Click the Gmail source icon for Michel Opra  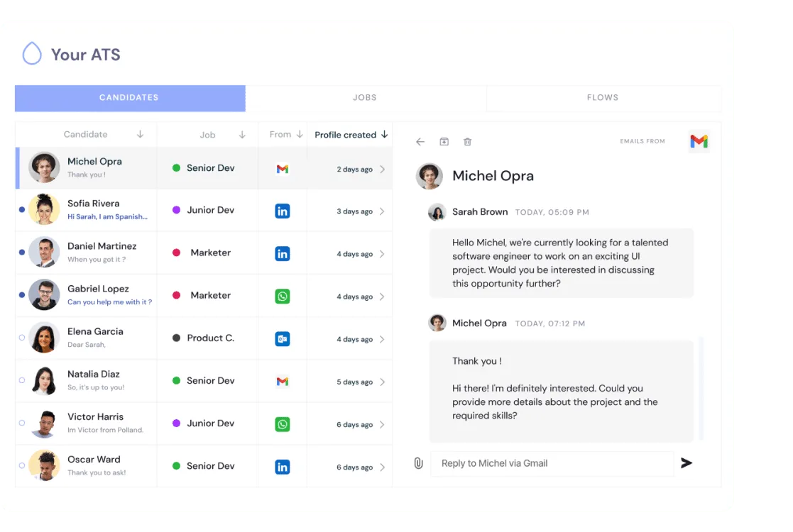[x=283, y=169]
